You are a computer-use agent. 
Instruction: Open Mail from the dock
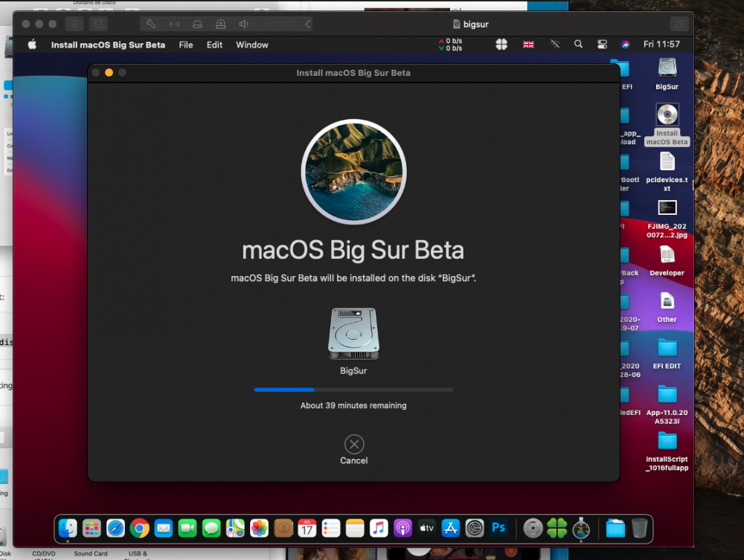click(163, 528)
